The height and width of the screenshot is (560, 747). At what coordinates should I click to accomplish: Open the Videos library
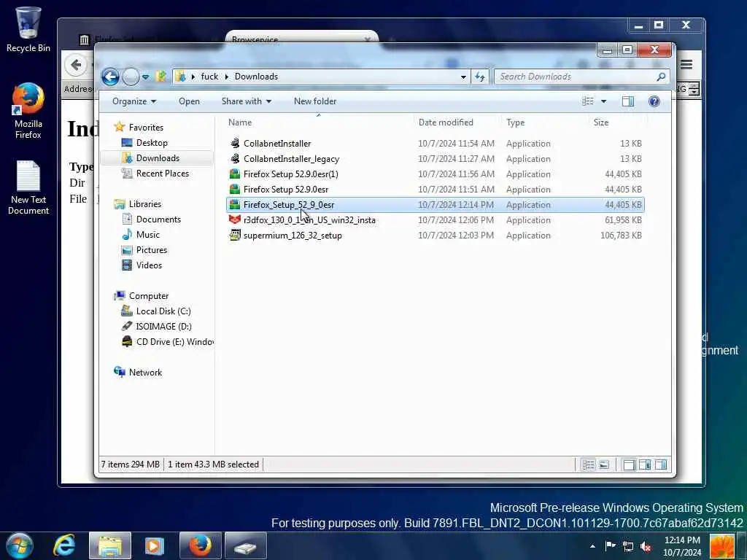click(149, 265)
